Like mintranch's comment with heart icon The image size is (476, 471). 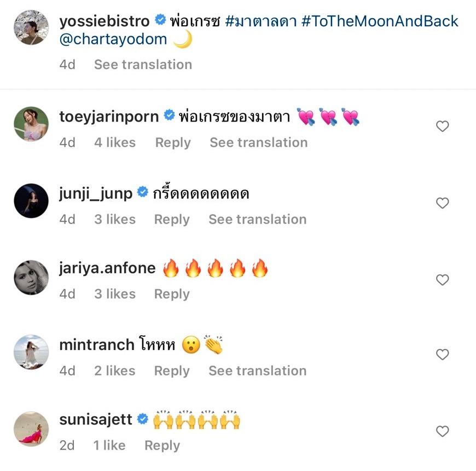point(442,355)
